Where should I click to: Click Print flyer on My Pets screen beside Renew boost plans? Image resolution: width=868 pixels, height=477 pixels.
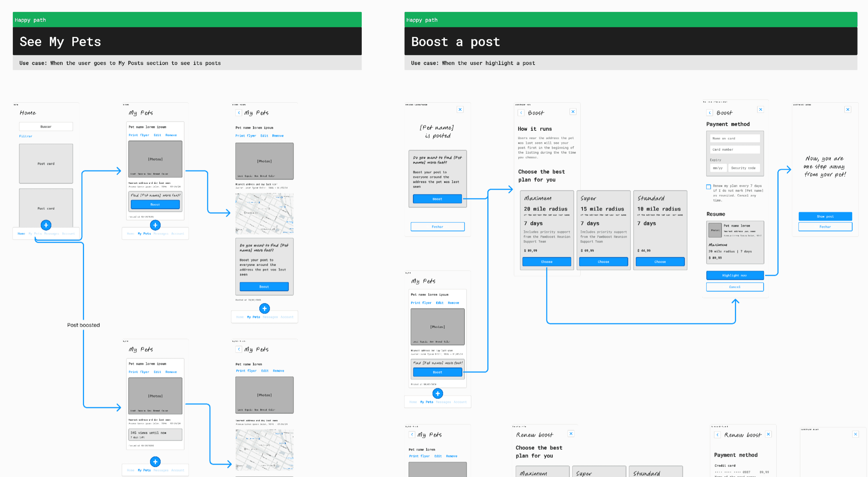[419, 456]
